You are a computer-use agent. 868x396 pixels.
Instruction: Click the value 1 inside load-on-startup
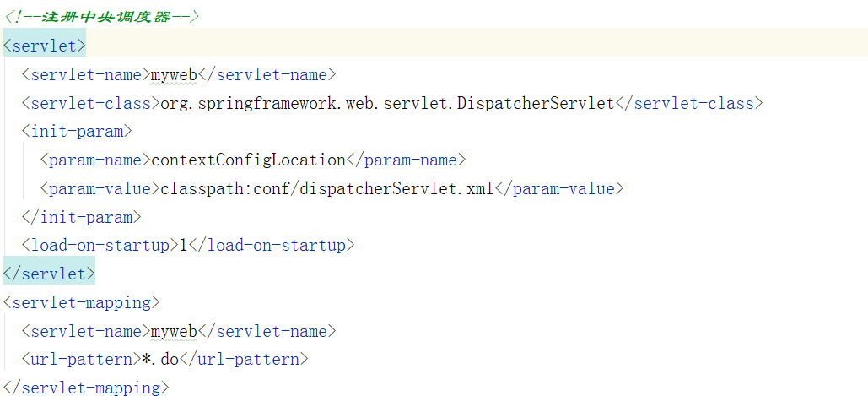point(183,246)
